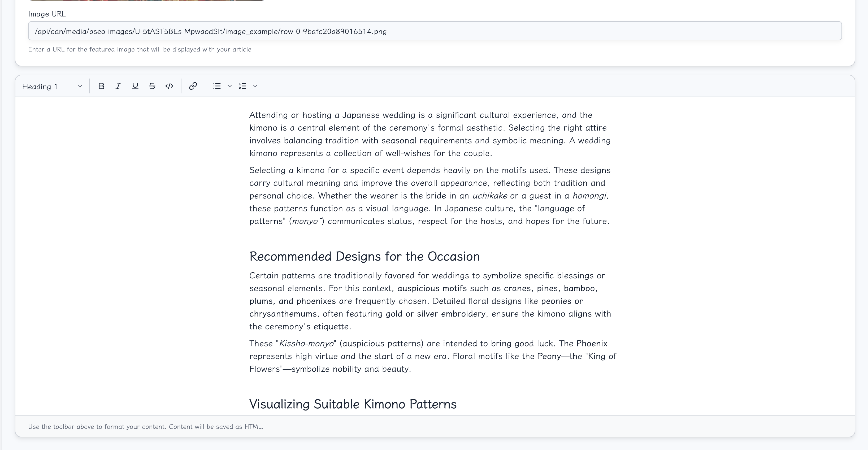868x450 pixels.
Task: Click the paragraph starting "Attending or hosting"
Action: coord(429,134)
